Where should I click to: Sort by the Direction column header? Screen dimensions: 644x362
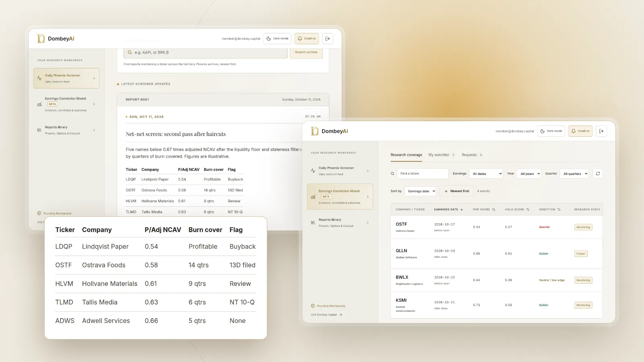pyautogui.click(x=550, y=210)
